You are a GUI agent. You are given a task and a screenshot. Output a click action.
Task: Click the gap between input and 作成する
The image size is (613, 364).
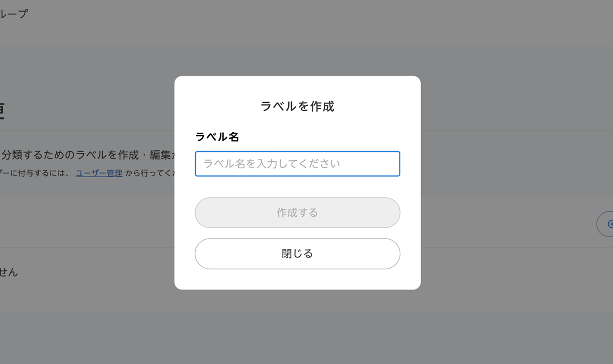point(297,187)
